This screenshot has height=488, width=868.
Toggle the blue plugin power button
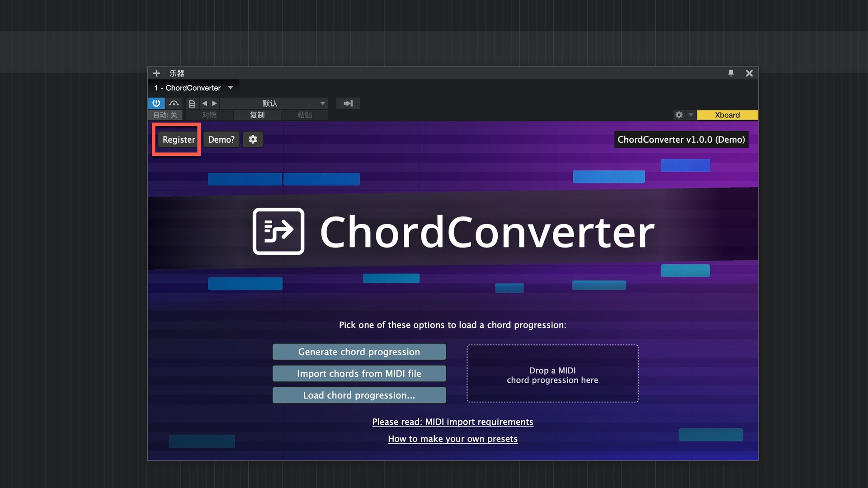156,103
